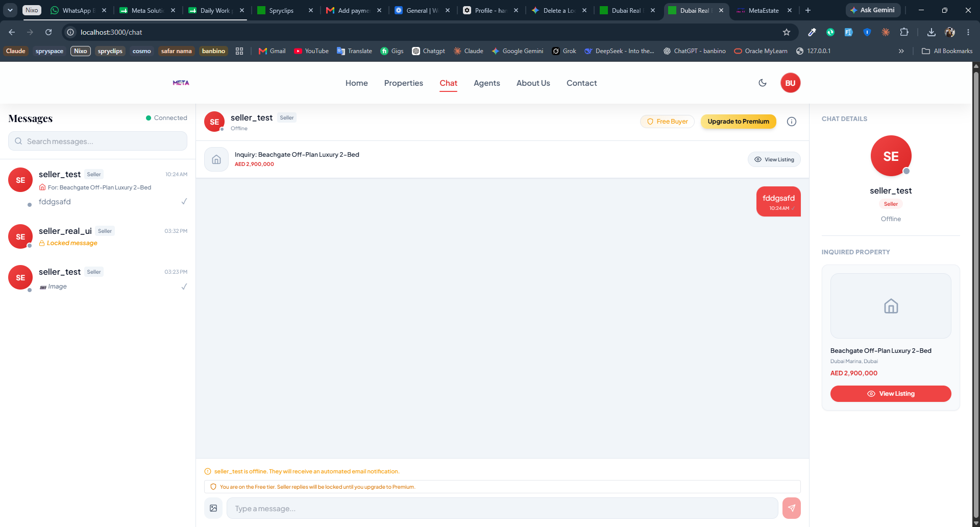Screen dimensions: 980x527
Task: Select the Chat nav item
Action: [x=449, y=83]
